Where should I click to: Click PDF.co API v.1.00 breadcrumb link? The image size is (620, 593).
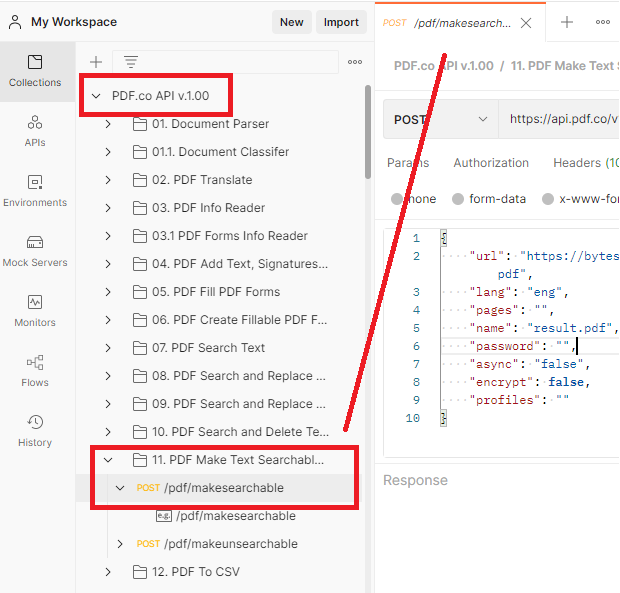tap(444, 66)
